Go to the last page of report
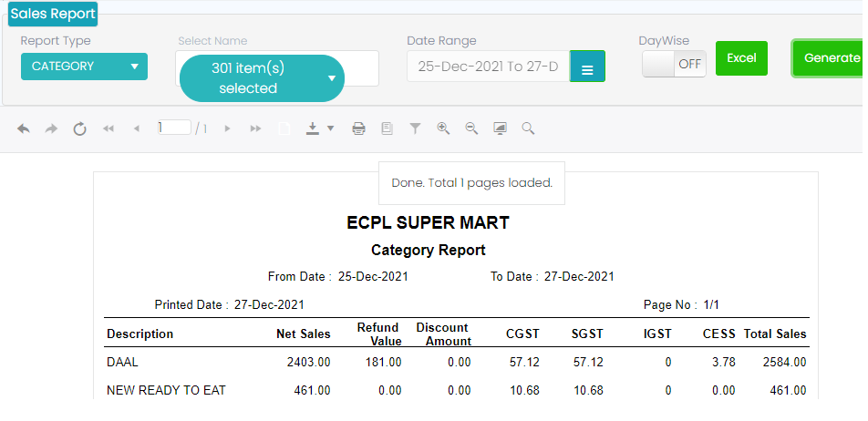Image resolution: width=868 pixels, height=421 pixels. (255, 129)
